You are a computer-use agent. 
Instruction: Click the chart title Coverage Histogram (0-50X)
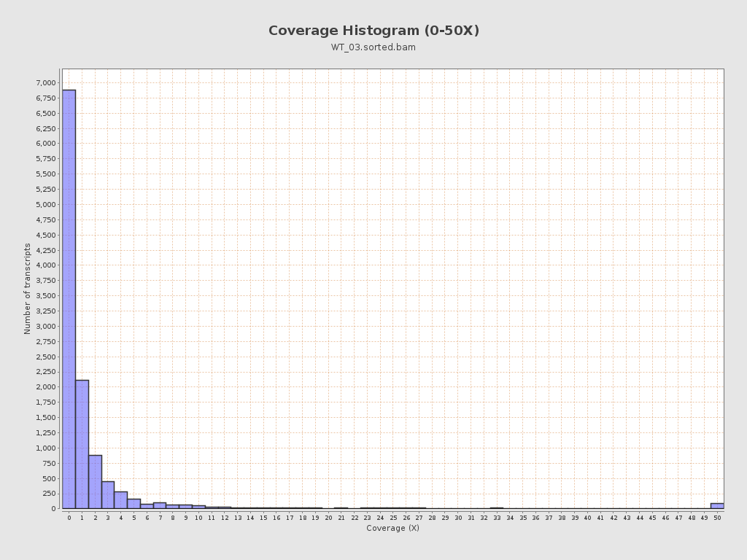tap(373, 31)
